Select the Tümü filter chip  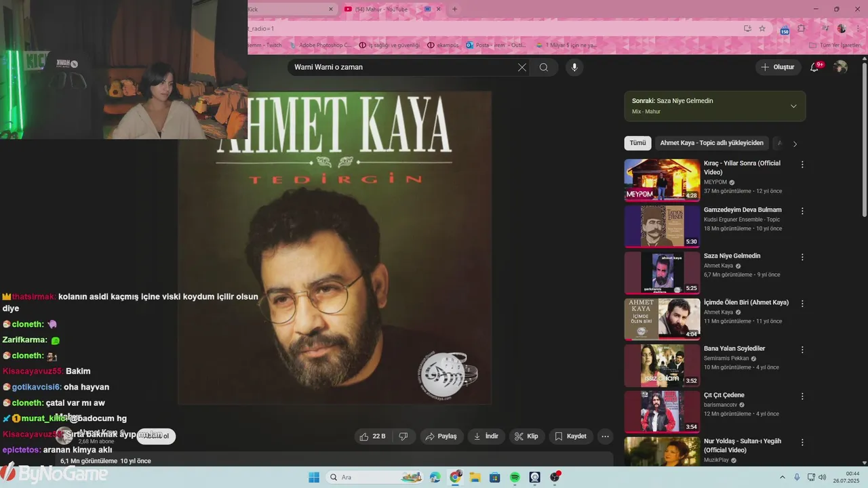(637, 143)
